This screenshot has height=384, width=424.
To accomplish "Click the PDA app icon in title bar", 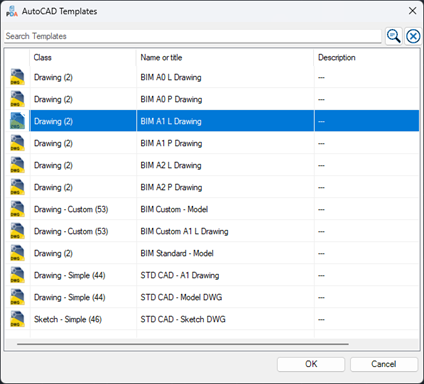I will point(12,11).
